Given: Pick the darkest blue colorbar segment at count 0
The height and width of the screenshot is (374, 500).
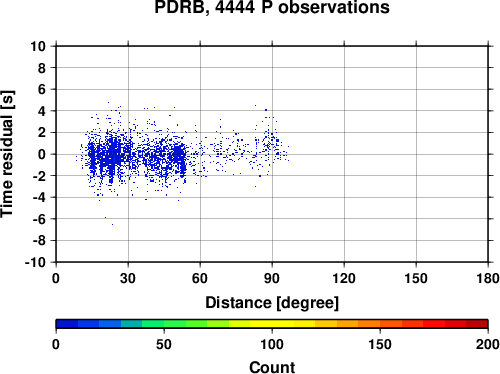Looking at the screenshot, I should coord(67,324).
